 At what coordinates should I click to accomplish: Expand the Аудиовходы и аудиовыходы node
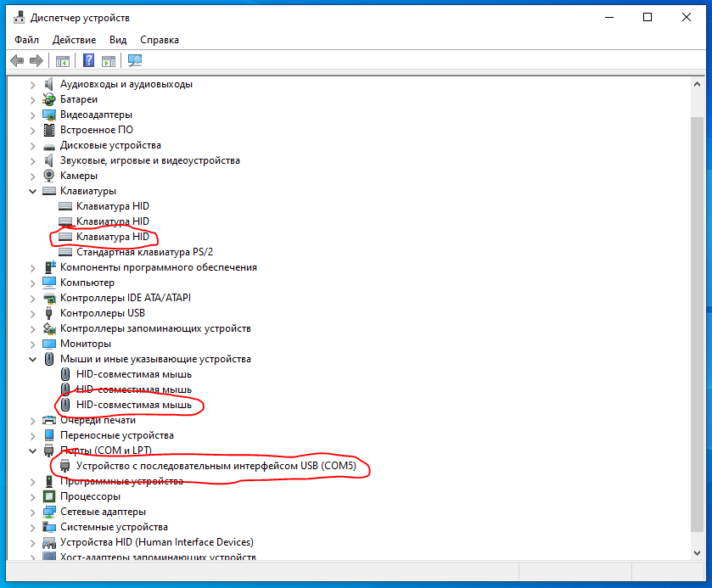click(33, 84)
